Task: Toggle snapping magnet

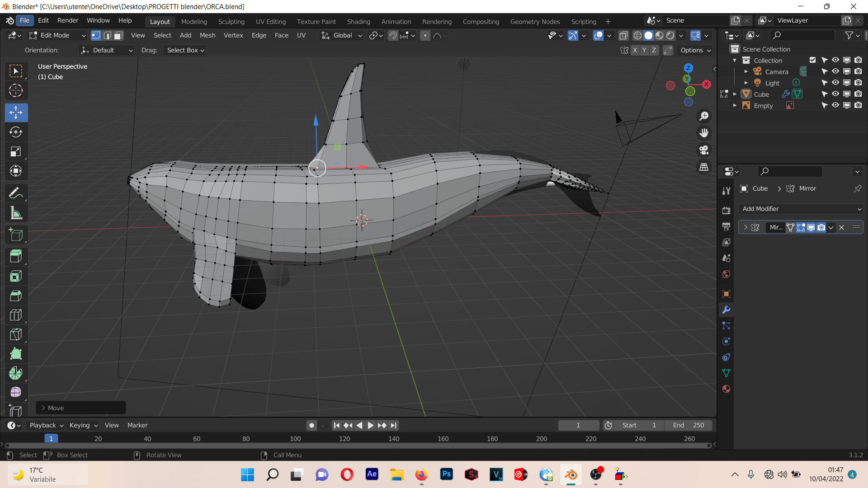Action: [393, 35]
